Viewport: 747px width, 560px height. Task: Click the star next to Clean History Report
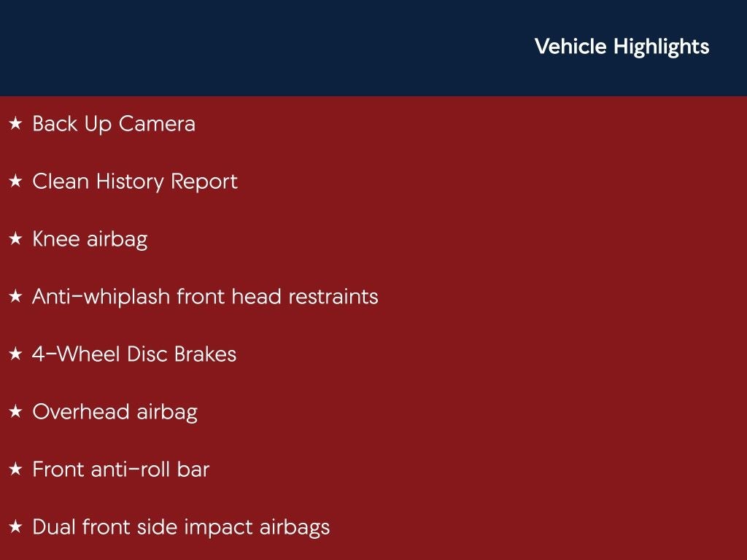15,182
